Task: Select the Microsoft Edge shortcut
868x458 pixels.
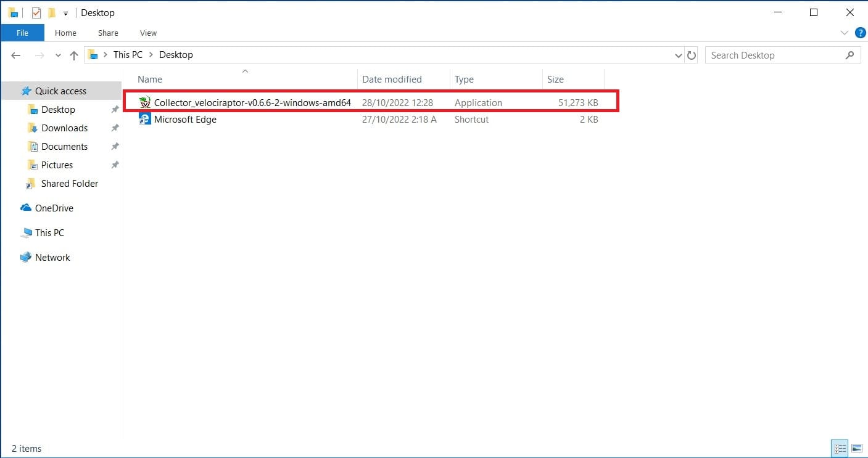Action: (x=185, y=120)
